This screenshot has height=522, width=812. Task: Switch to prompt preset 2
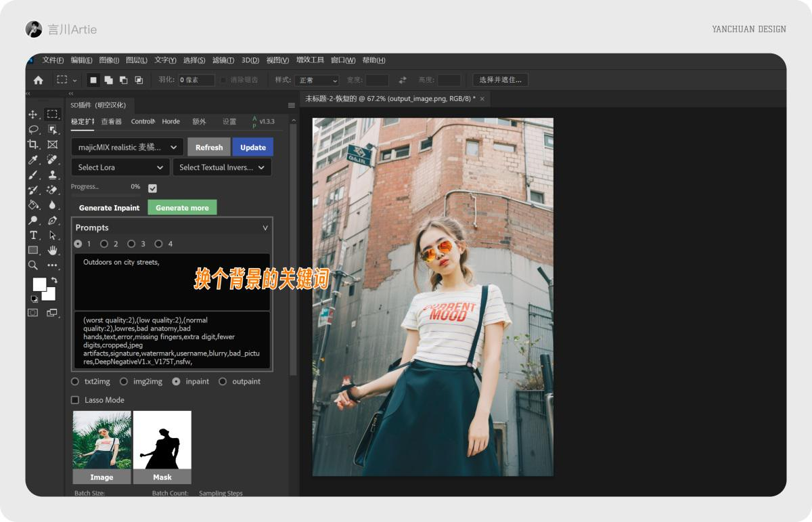coord(104,244)
